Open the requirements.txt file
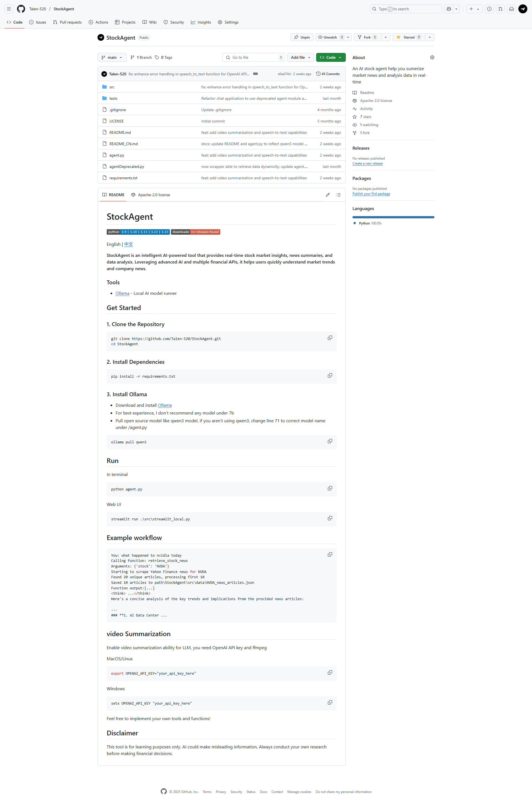 [123, 178]
